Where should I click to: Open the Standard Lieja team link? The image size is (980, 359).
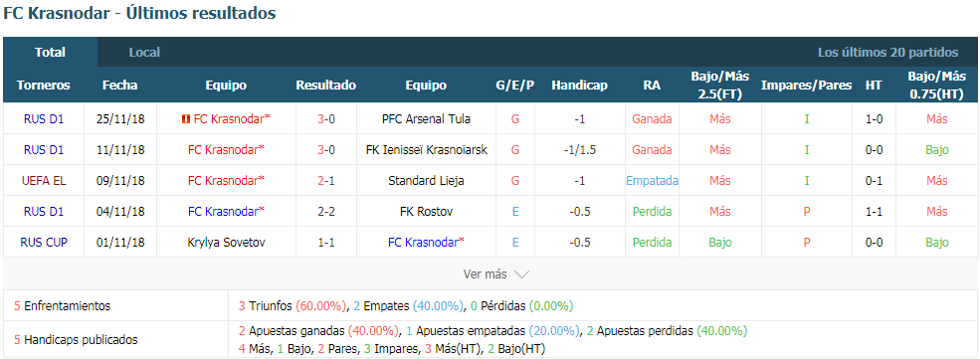click(426, 180)
